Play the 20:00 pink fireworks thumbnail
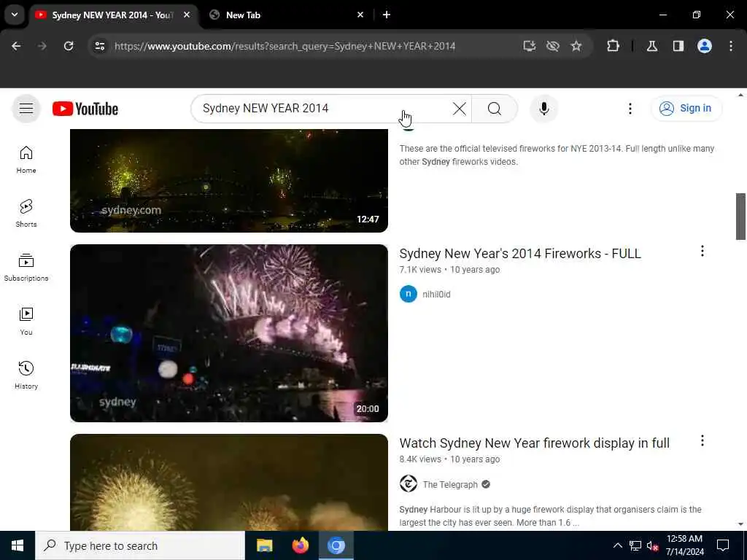The image size is (747, 560). [x=228, y=332]
